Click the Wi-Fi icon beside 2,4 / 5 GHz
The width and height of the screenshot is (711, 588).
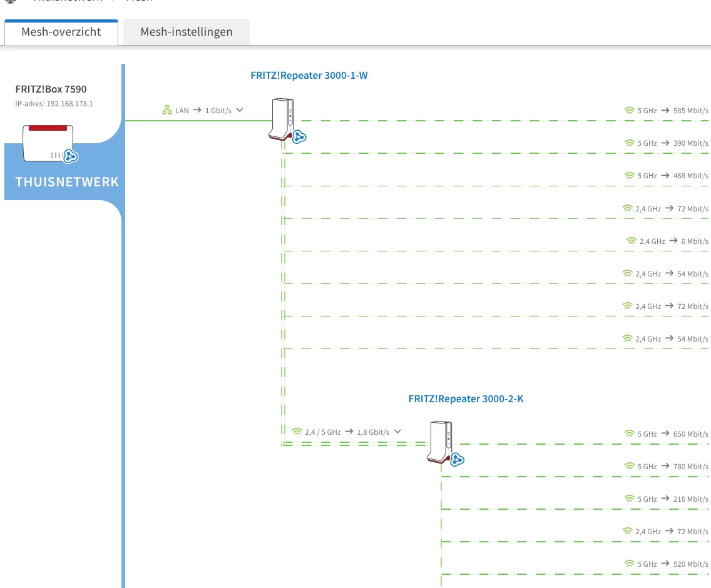297,432
